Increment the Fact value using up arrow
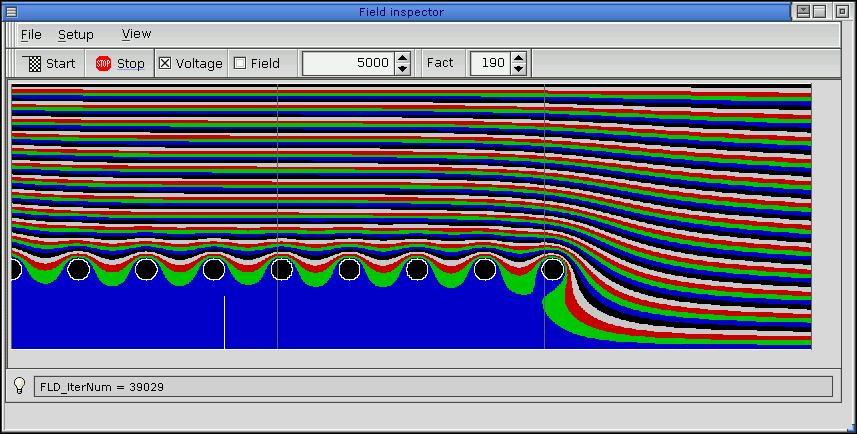 pos(518,57)
